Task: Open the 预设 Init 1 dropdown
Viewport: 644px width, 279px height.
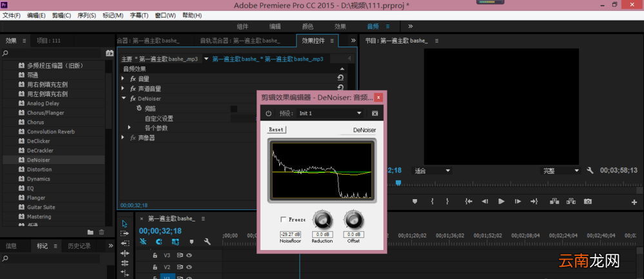Action: [330, 113]
